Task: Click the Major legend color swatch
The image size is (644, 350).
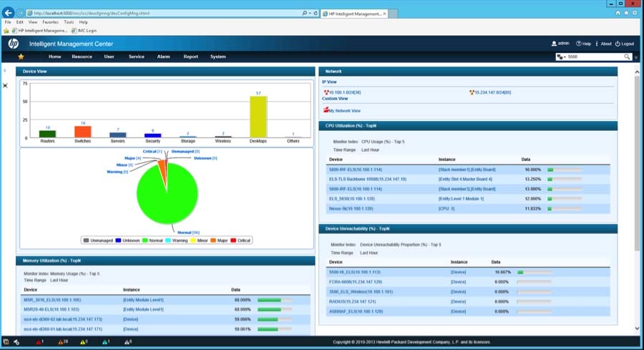Action: click(x=213, y=240)
